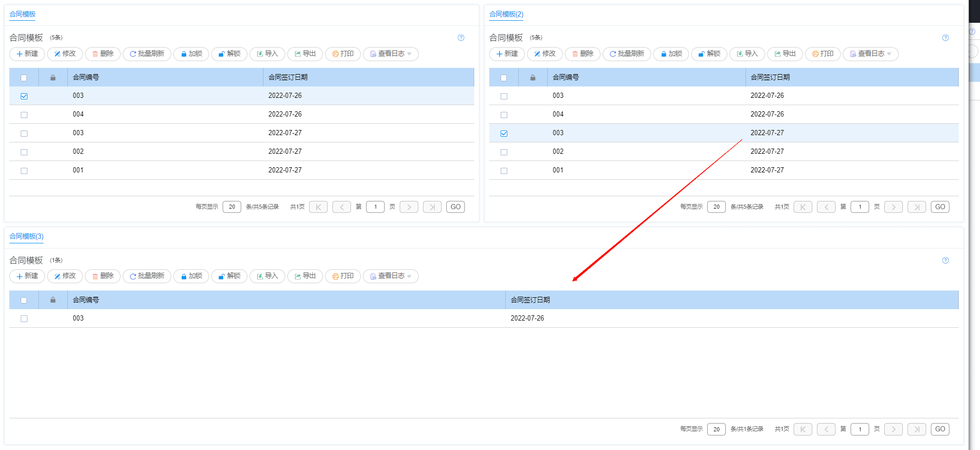
Task: Click 导出 in the first 合同模板 panel
Action: [305, 54]
